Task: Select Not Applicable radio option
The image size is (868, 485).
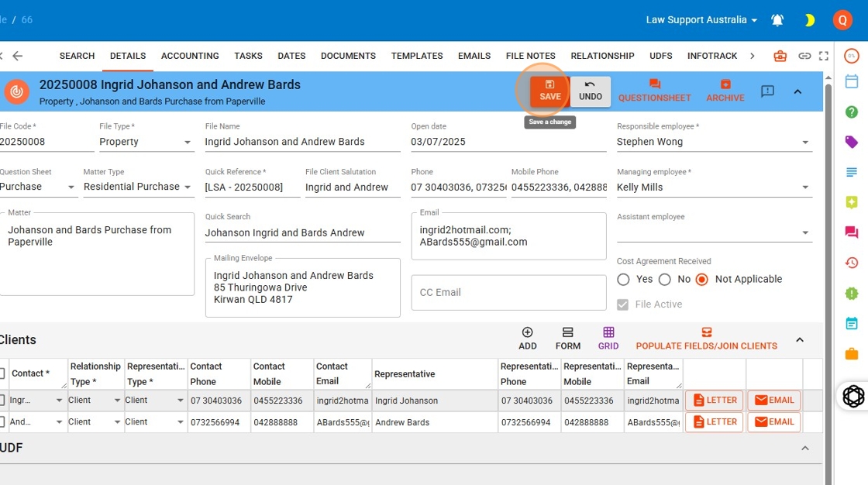Action: (702, 280)
